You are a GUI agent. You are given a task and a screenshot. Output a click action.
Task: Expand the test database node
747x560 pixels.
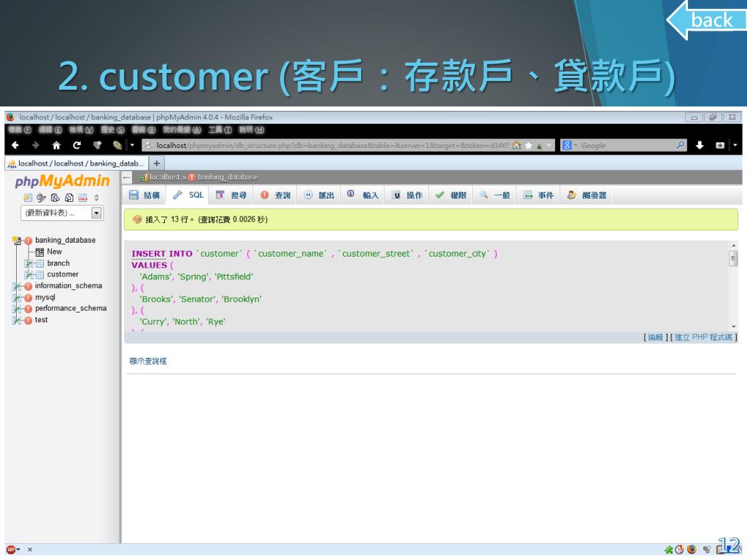tap(18, 321)
